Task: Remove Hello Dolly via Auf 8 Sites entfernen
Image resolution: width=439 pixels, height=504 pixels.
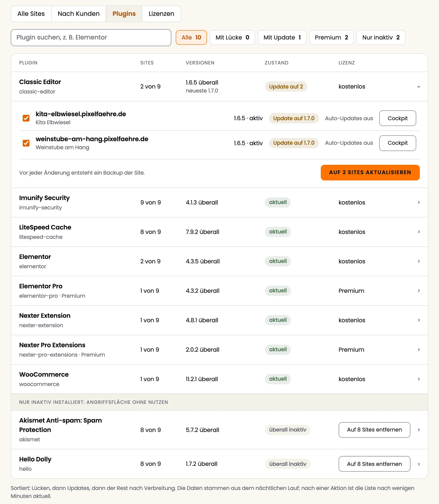Action: click(374, 464)
